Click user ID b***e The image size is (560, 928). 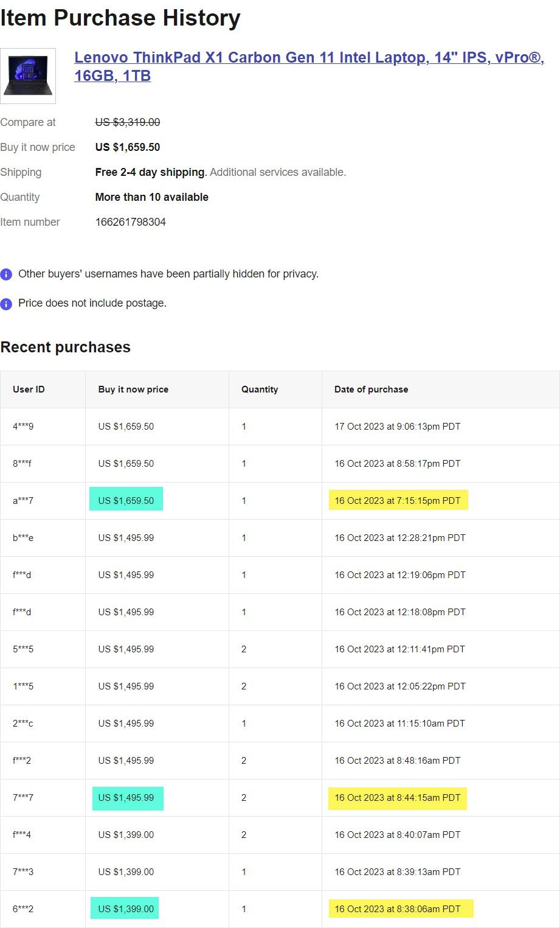[23, 538]
